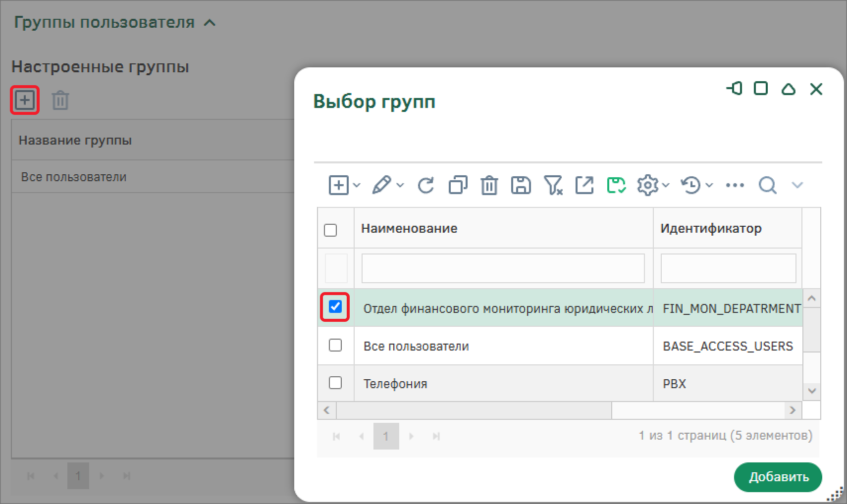
Task: Click the clear filter funnel icon
Action: click(553, 185)
